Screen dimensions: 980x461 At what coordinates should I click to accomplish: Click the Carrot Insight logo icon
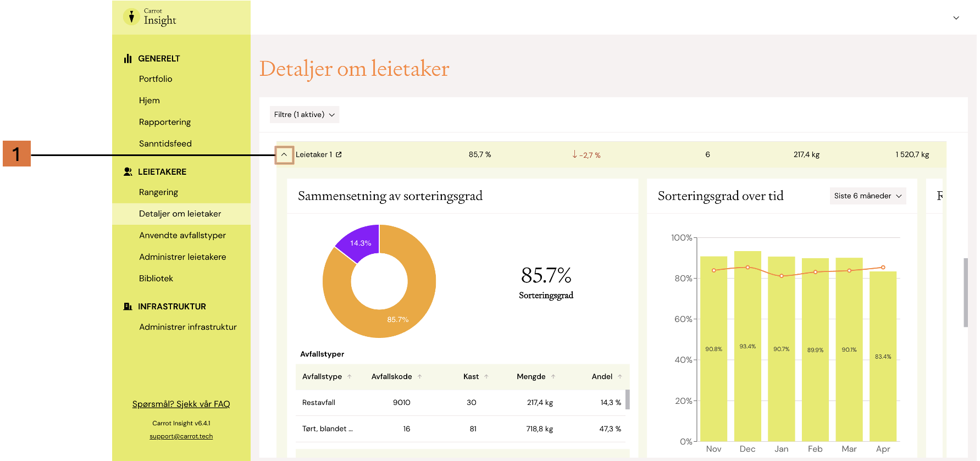click(x=131, y=17)
